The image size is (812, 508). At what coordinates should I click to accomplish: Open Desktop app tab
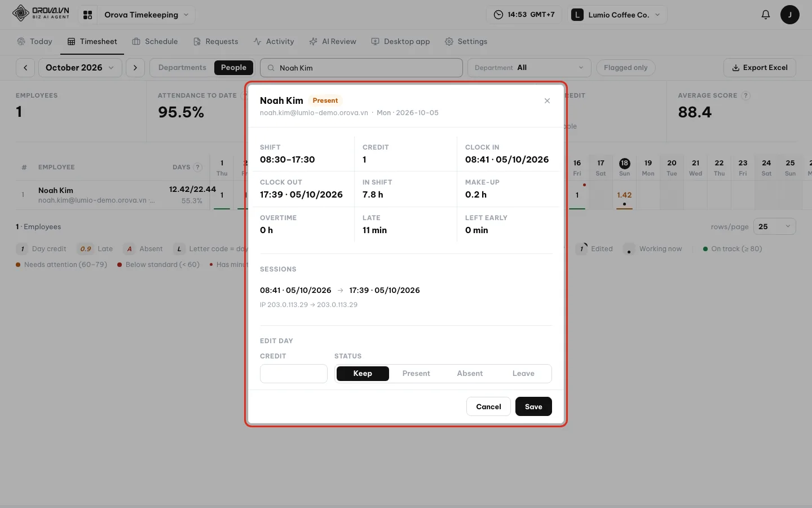(400, 42)
